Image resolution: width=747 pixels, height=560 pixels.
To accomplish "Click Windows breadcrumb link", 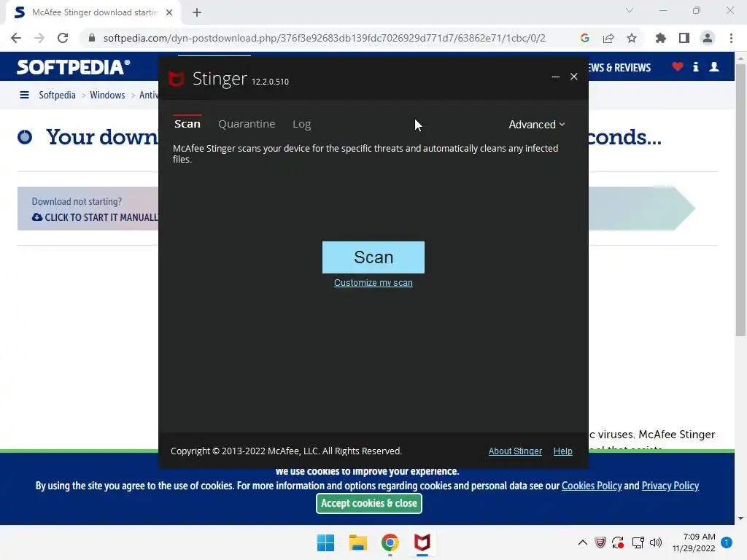I will [107, 96].
